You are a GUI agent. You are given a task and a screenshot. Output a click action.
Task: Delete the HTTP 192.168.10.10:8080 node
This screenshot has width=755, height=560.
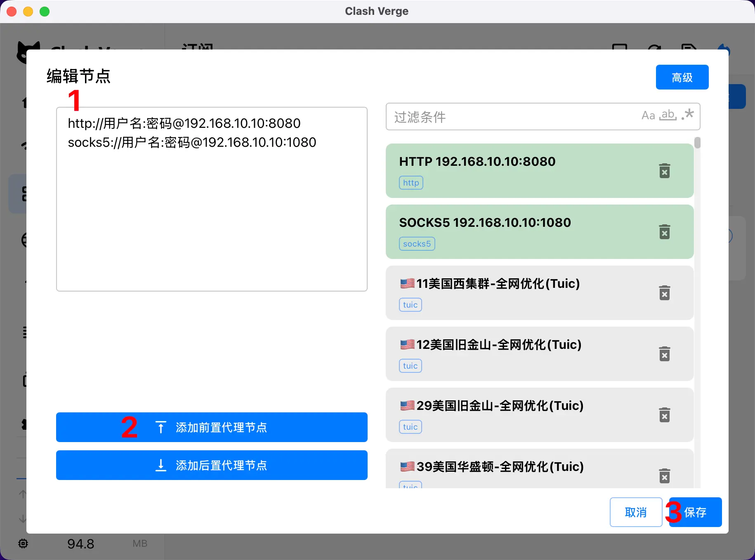pyautogui.click(x=664, y=170)
